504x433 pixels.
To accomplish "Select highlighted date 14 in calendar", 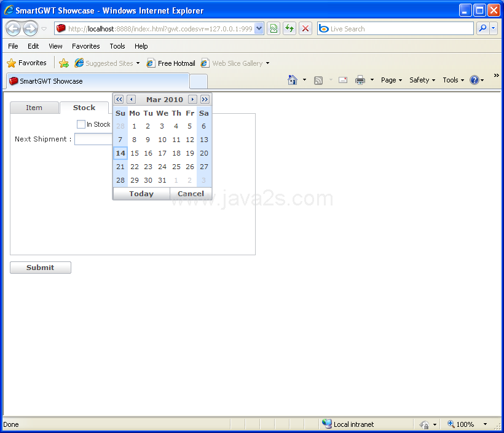I will click(120, 153).
